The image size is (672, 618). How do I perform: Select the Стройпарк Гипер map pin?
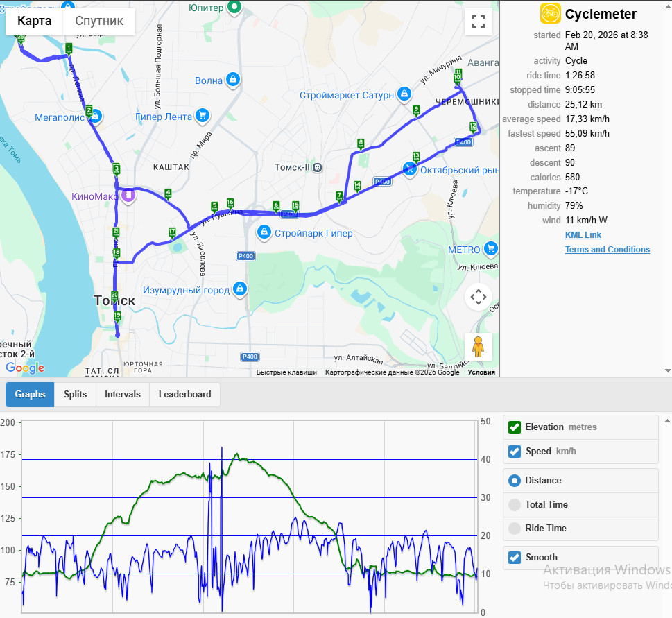pyautogui.click(x=264, y=233)
